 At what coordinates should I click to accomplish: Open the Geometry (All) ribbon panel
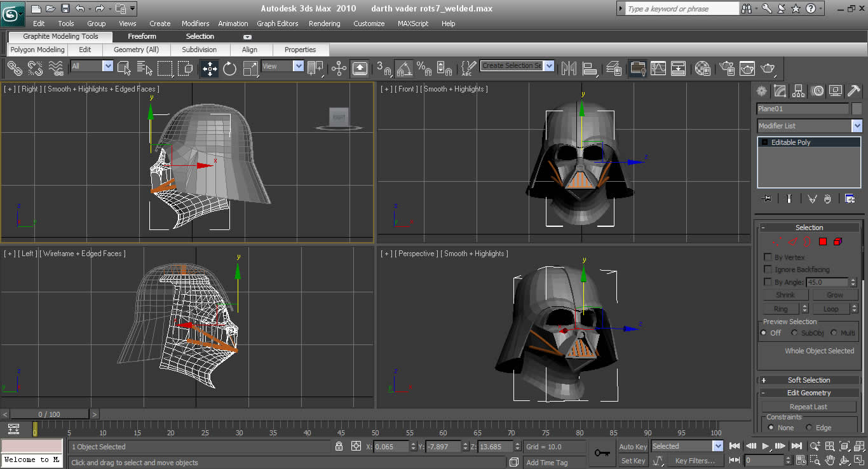click(x=136, y=50)
